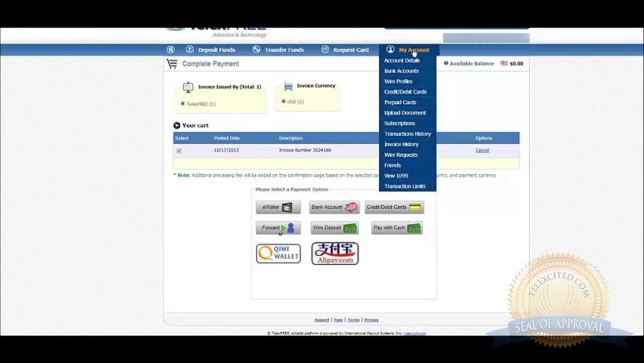This screenshot has height=363, width=644.
Task: Open the Terms footer link
Action: click(353, 320)
